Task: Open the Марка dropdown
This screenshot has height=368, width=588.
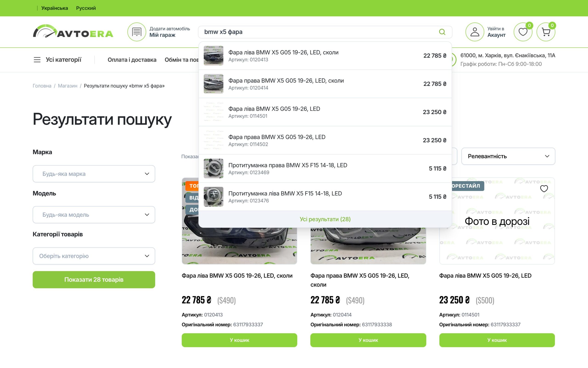Action: 94,174
